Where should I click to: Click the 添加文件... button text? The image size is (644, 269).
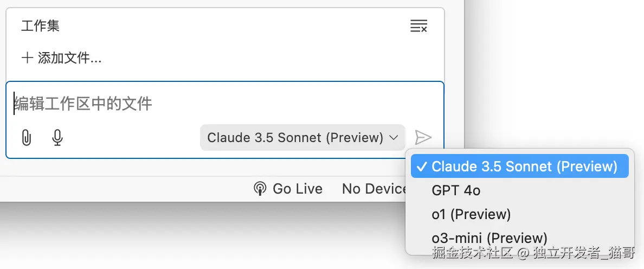(x=69, y=58)
